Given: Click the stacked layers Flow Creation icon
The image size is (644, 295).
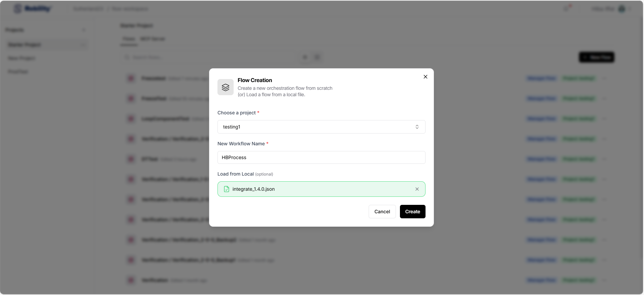Looking at the screenshot, I should pos(225,87).
